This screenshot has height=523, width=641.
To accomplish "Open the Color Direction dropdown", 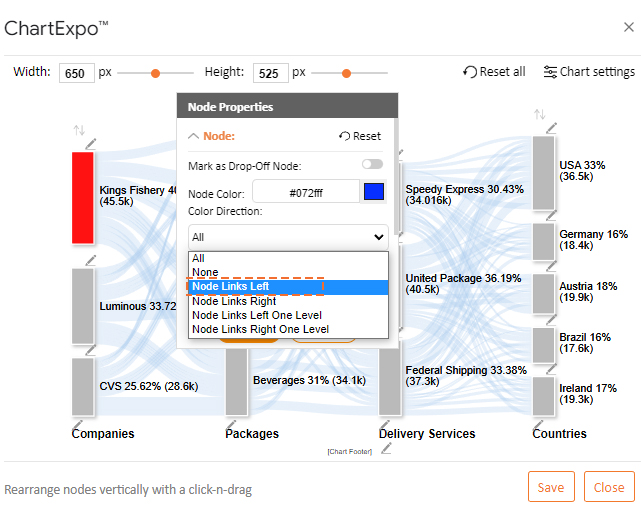I will click(288, 237).
